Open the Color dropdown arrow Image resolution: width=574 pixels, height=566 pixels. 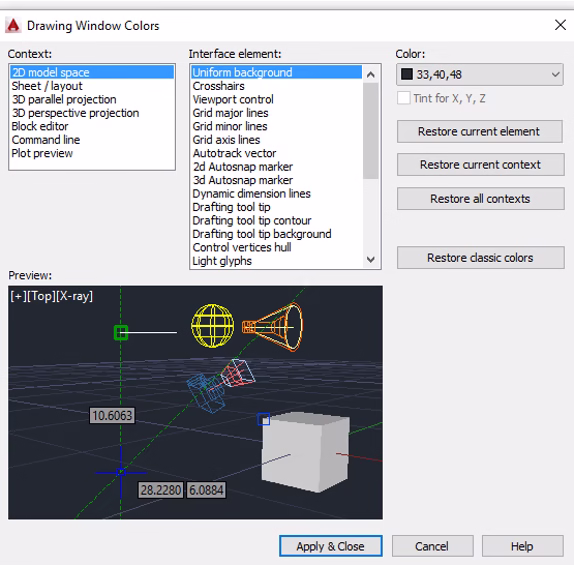(555, 74)
